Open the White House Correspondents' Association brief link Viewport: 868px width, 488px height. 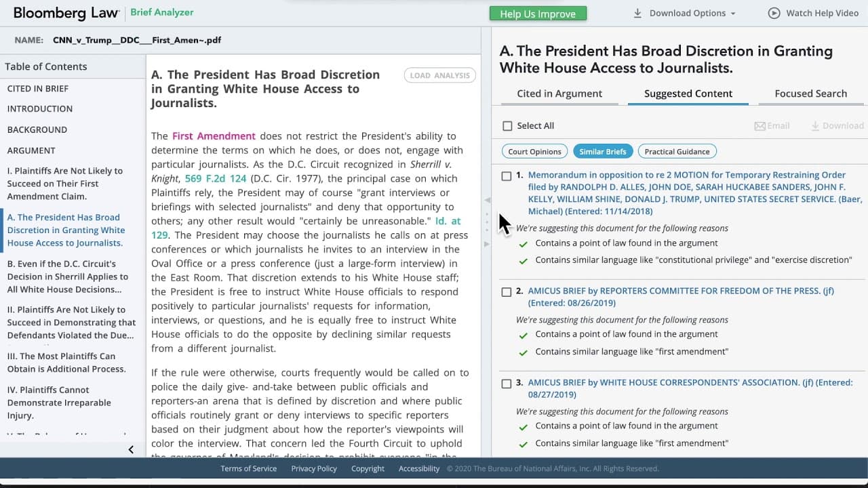pyautogui.click(x=690, y=388)
